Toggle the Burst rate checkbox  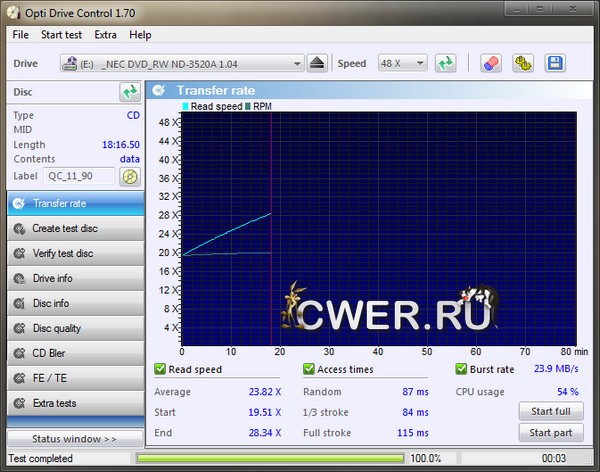tap(461, 369)
